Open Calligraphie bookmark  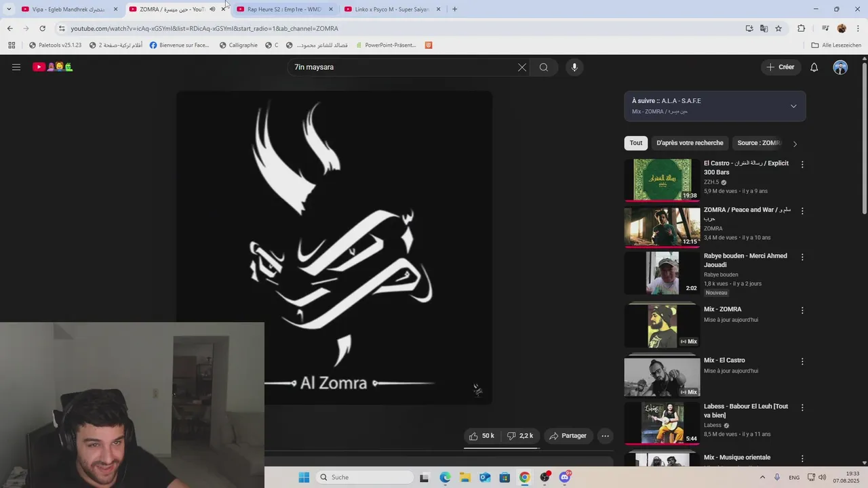pyautogui.click(x=238, y=45)
